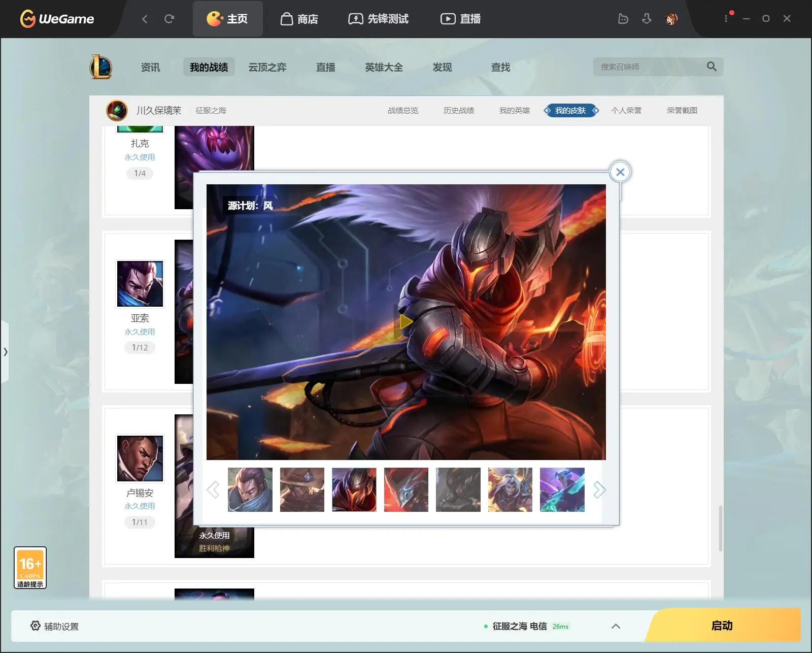
Task: Open the 直播 tab in the top bar
Action: [460, 19]
